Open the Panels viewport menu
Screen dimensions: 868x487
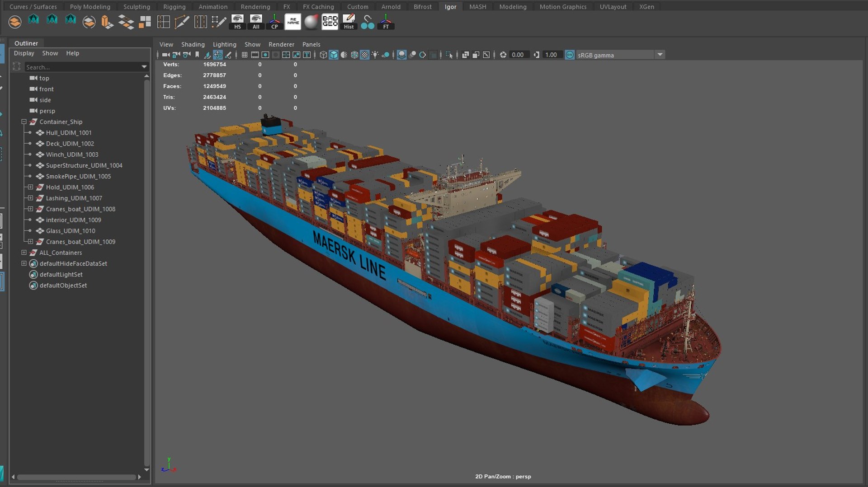[311, 44]
